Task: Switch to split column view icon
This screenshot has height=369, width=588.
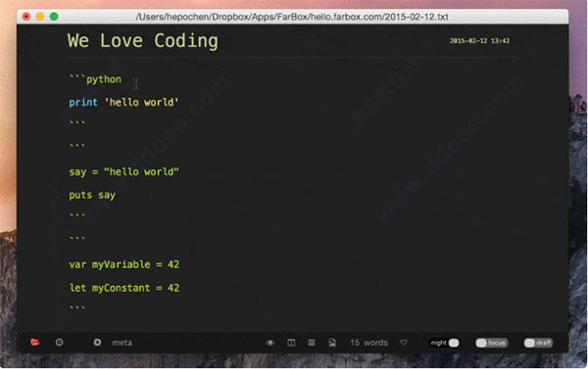Action: pos(291,343)
